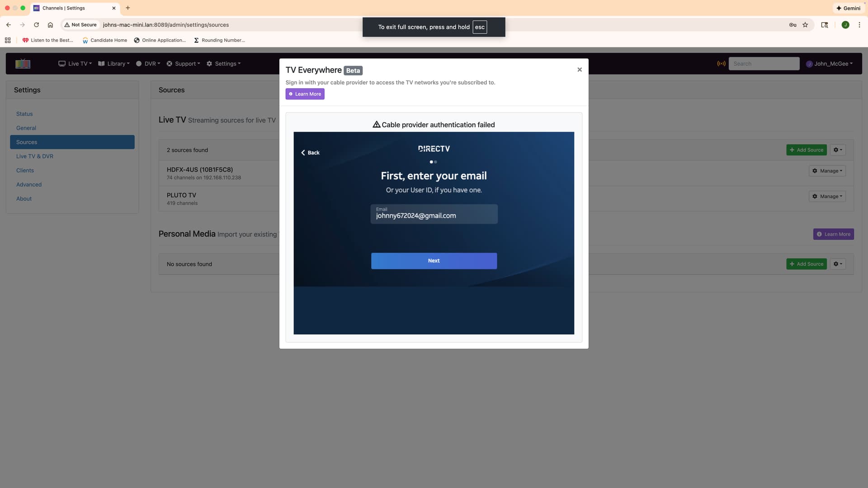The image size is (868, 488).
Task: Click the password key icon in address bar
Action: (x=793, y=25)
